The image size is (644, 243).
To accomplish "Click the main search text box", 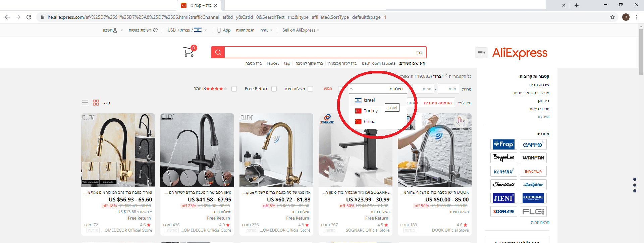I will [x=325, y=52].
